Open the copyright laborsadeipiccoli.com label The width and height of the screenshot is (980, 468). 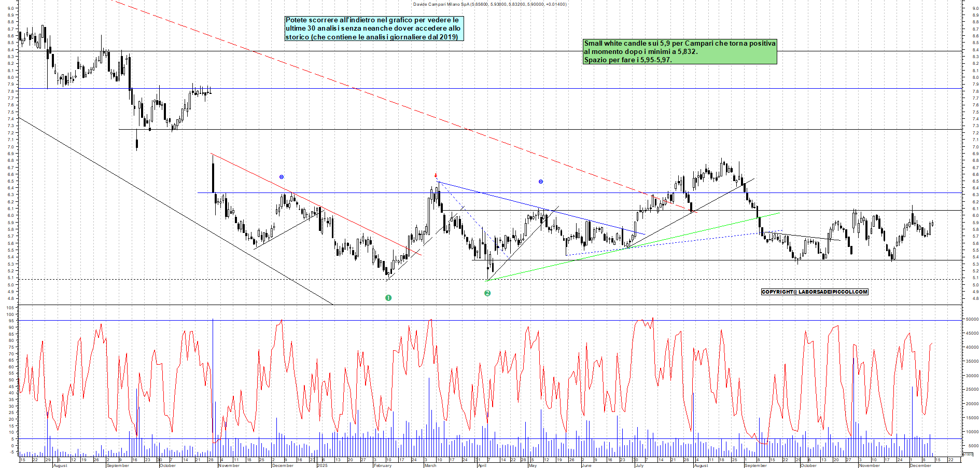pyautogui.click(x=814, y=292)
